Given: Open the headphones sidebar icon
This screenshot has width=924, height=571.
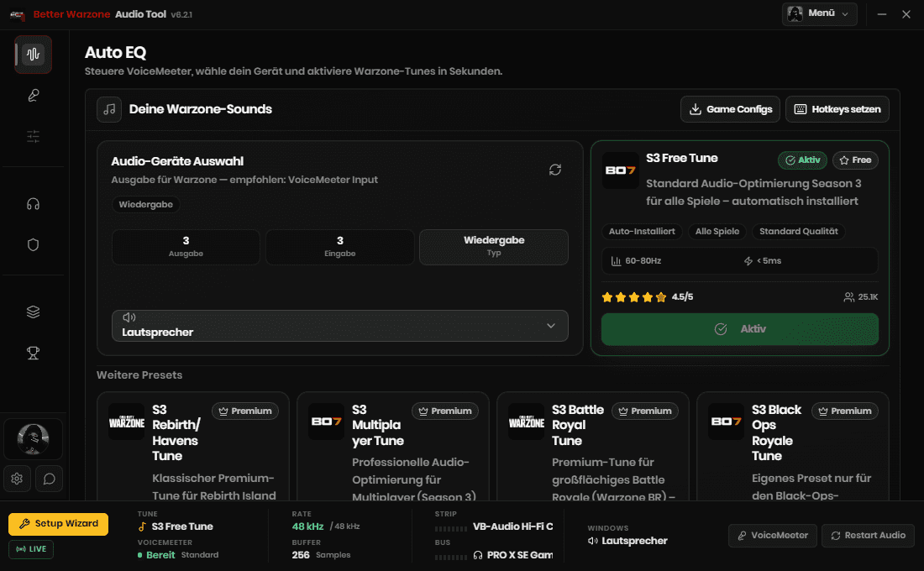Looking at the screenshot, I should 33,204.
